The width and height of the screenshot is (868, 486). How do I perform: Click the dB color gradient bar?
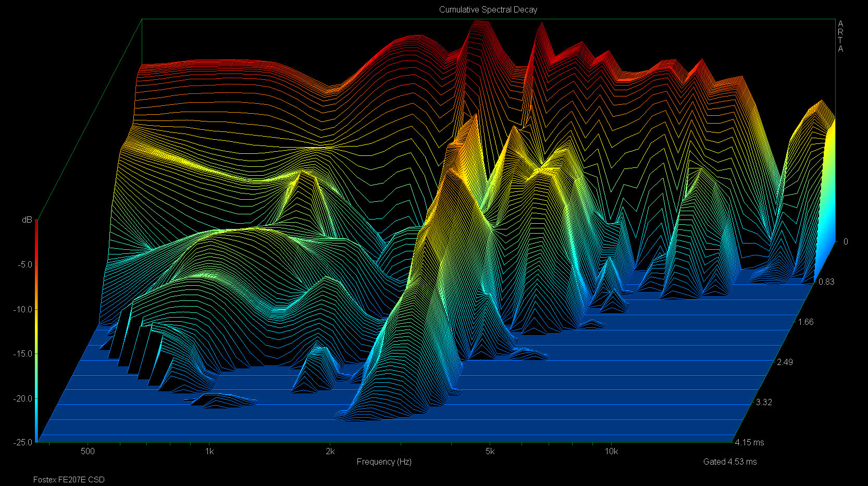[x=36, y=331]
